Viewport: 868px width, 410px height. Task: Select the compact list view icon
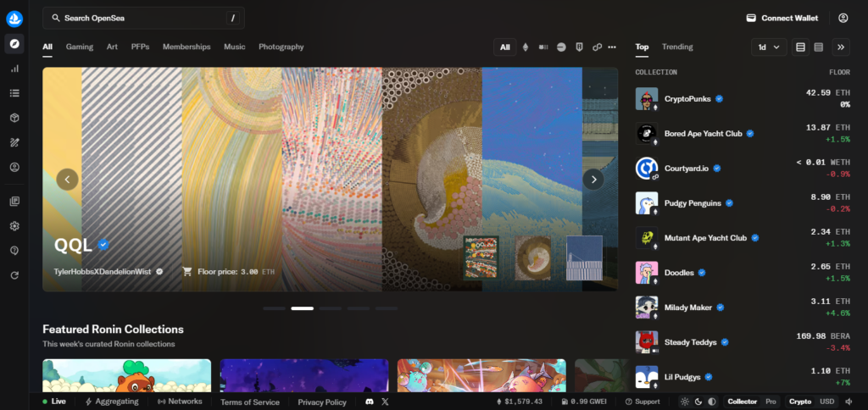[819, 47]
